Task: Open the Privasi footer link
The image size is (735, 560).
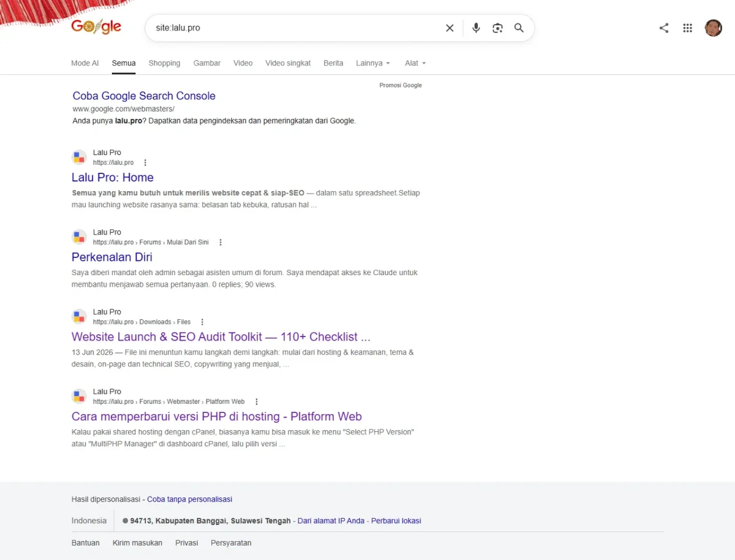Action: tap(187, 543)
